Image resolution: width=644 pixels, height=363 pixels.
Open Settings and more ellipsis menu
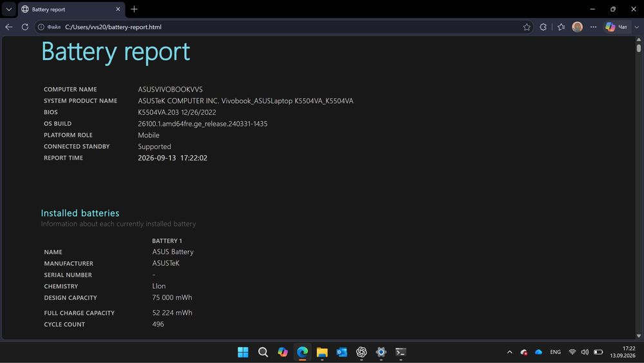pyautogui.click(x=594, y=27)
